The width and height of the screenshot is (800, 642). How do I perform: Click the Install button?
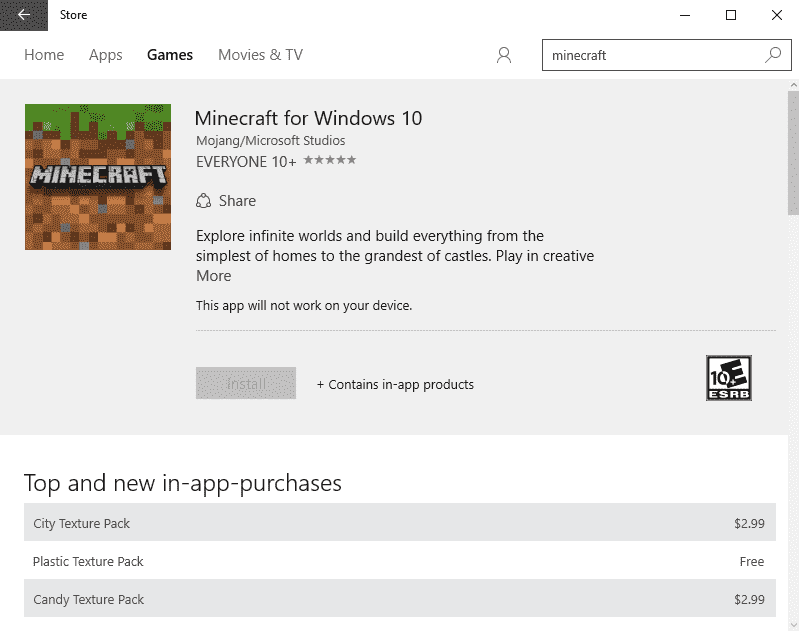pos(246,383)
